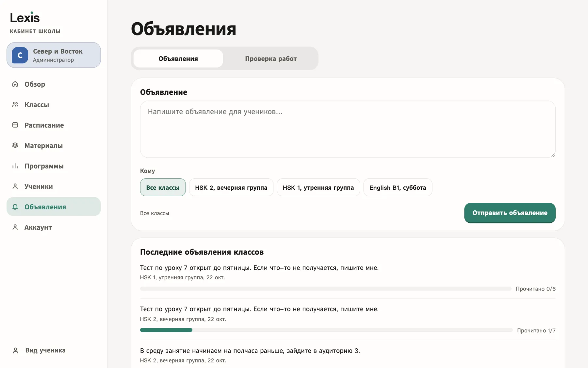Click the Отправить объявление button
This screenshot has width=588, height=368.
510,213
